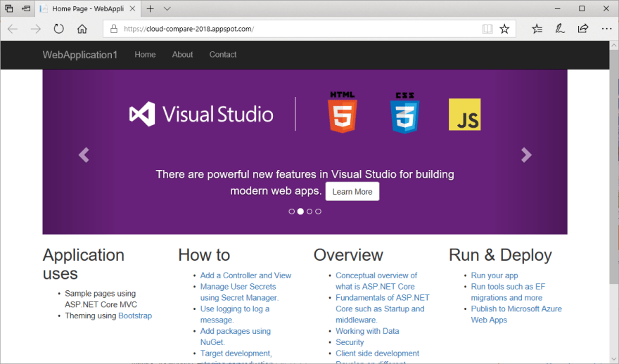Select the second carousel indicator dot
The height and width of the screenshot is (364, 619).
300,212
